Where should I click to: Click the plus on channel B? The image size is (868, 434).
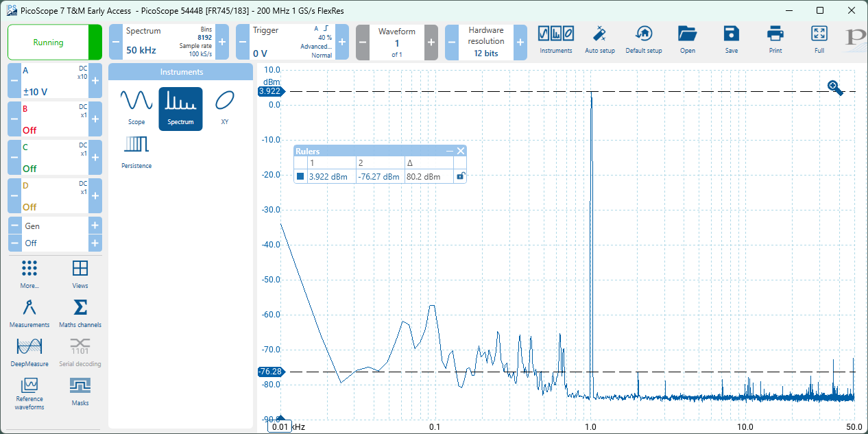pos(95,119)
